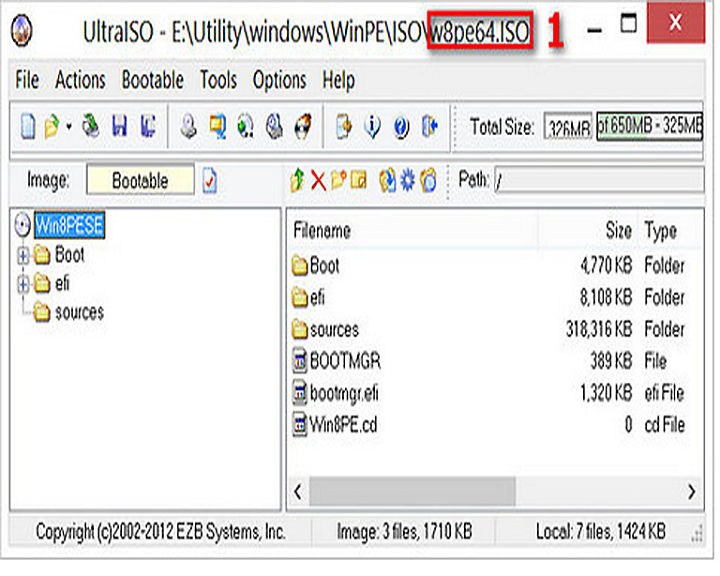Click the Set Boot File icon

pyautogui.click(x=428, y=180)
